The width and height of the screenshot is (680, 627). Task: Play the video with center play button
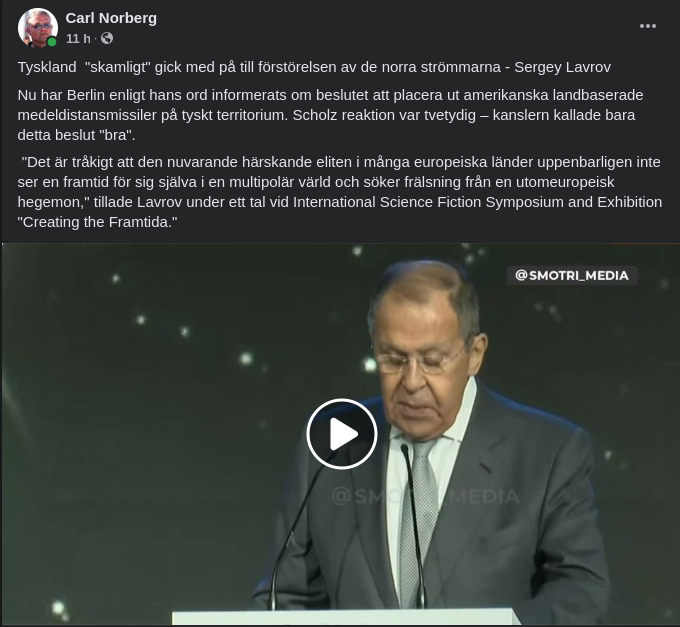[x=342, y=434]
